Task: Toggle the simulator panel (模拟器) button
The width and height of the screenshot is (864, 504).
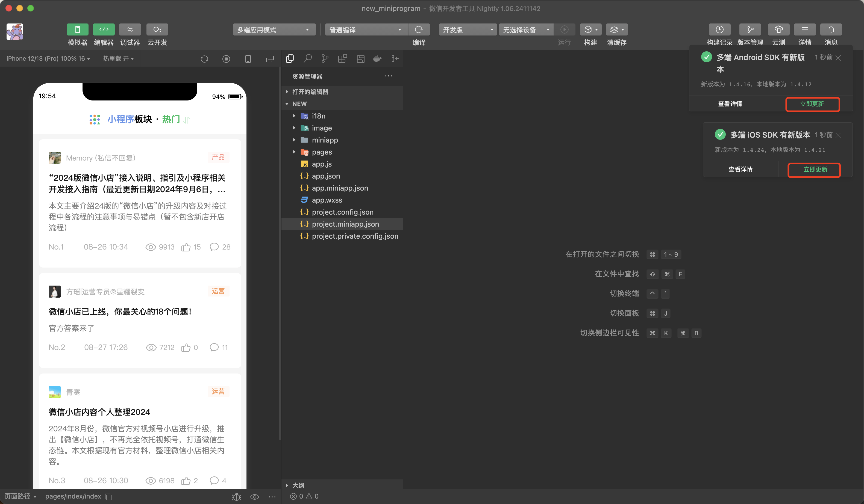Action: point(77,29)
